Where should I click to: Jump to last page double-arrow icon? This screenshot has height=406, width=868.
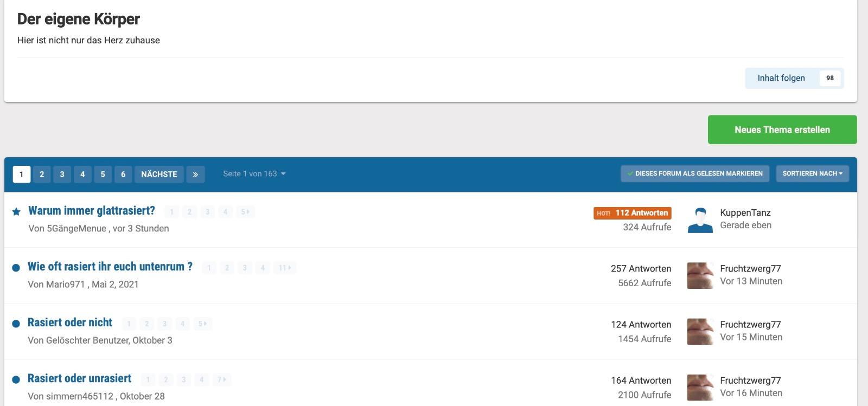coord(195,174)
